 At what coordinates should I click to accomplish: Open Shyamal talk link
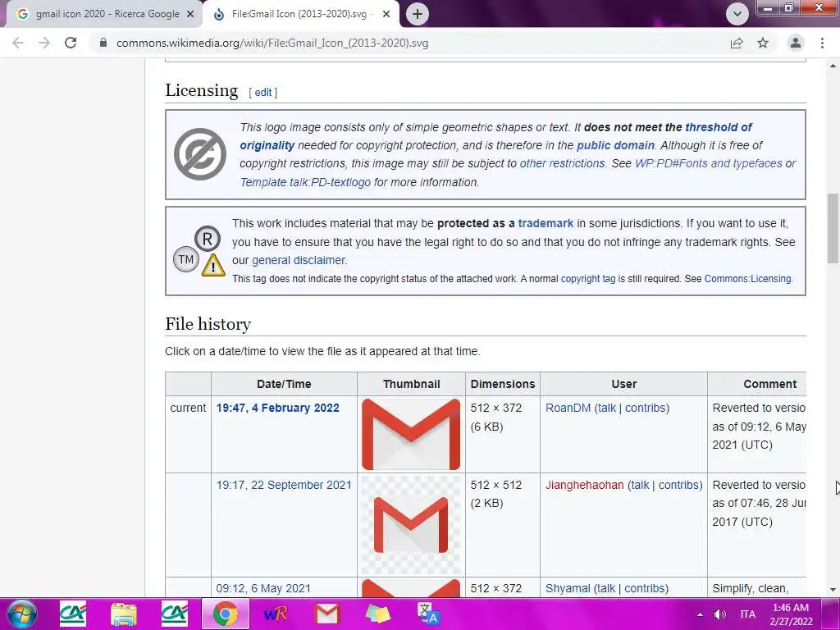pyautogui.click(x=606, y=588)
